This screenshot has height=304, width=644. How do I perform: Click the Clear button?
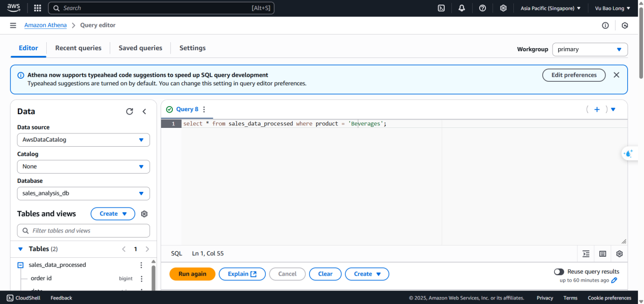[x=325, y=274]
